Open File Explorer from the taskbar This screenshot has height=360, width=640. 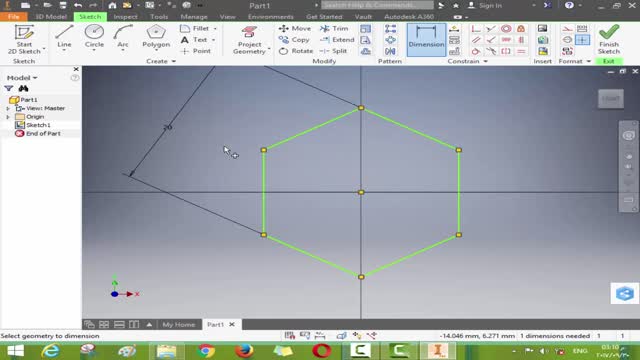167,351
